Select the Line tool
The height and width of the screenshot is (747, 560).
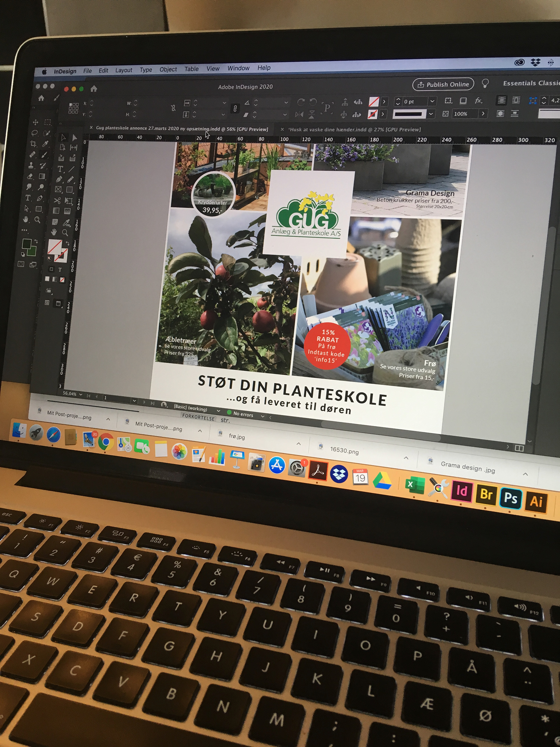point(71,169)
